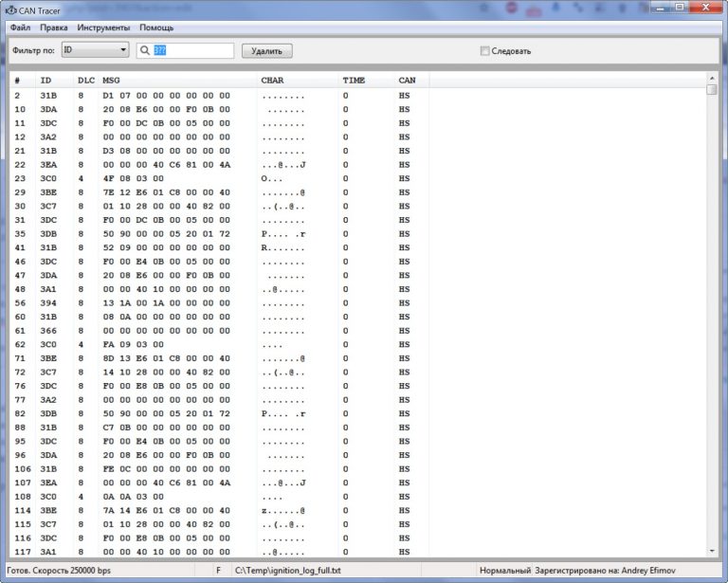Click the ID column header
Screen dimensions: 728x583
pos(45,80)
